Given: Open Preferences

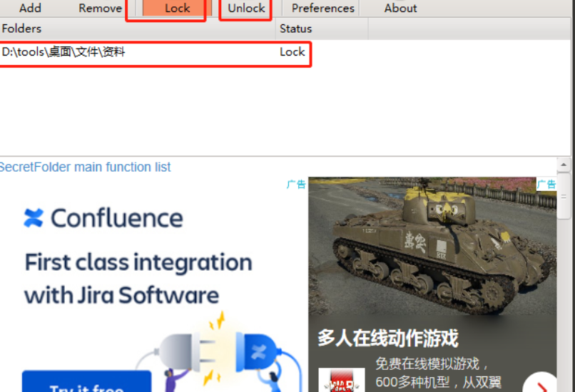Looking at the screenshot, I should [322, 8].
